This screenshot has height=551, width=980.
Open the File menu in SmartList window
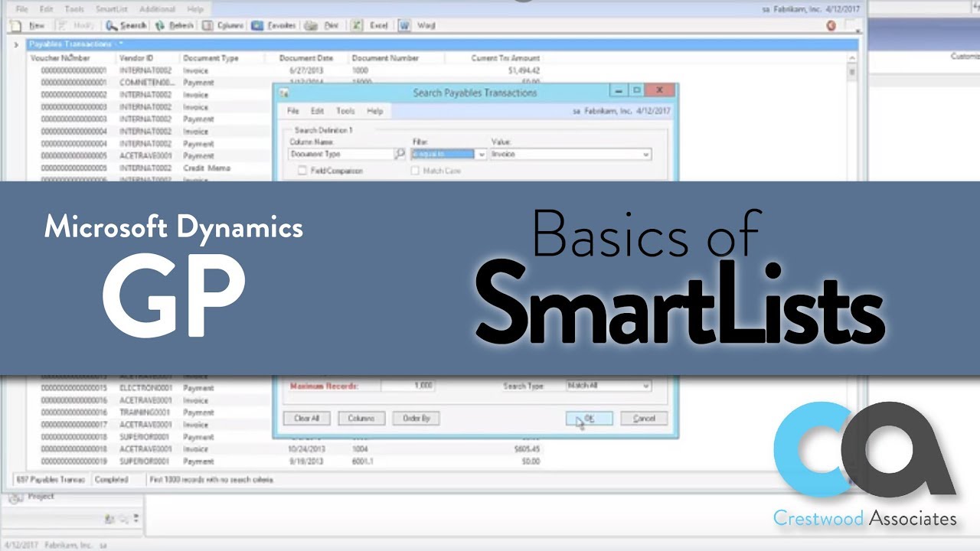point(21,9)
